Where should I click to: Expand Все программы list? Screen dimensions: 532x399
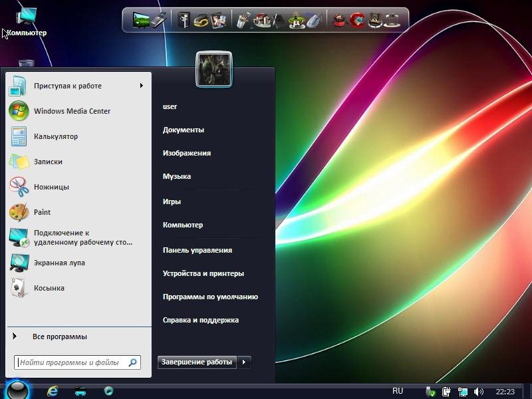coord(59,336)
